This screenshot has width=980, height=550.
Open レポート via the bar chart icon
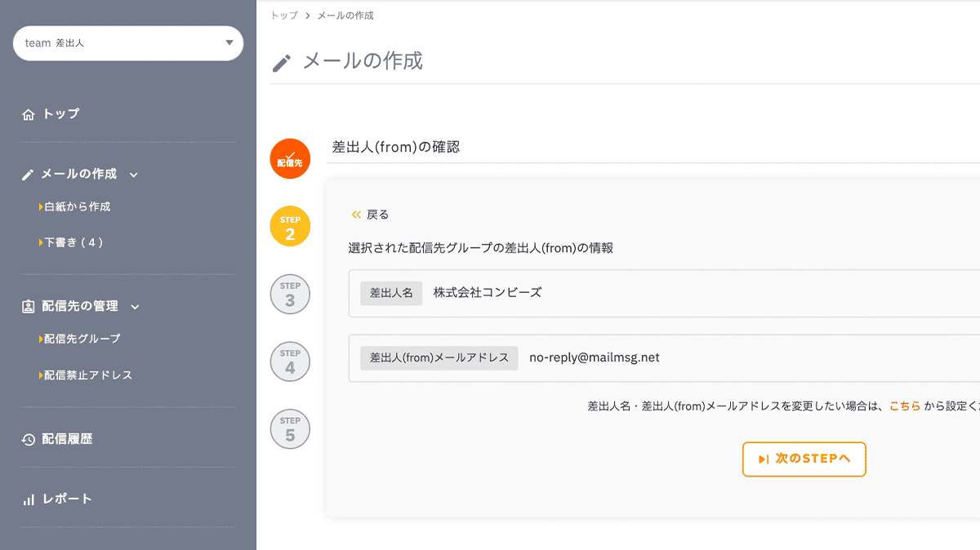[x=29, y=499]
